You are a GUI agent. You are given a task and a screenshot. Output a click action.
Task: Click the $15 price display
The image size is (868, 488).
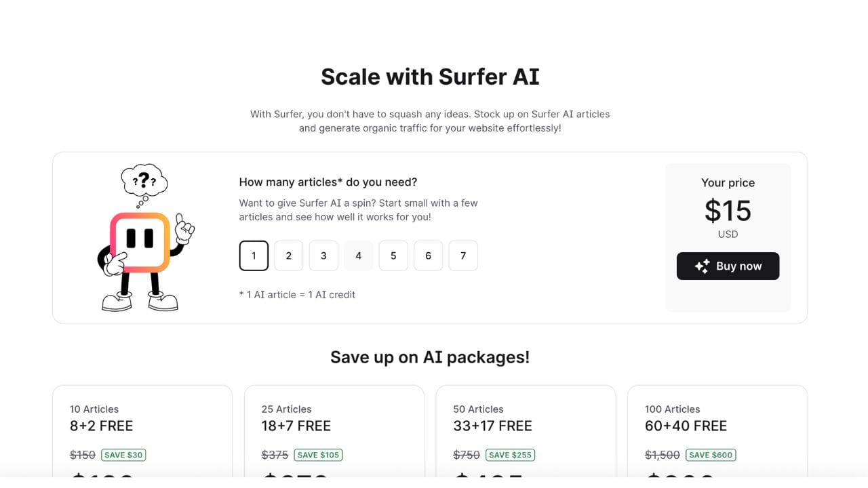pyautogui.click(x=728, y=211)
